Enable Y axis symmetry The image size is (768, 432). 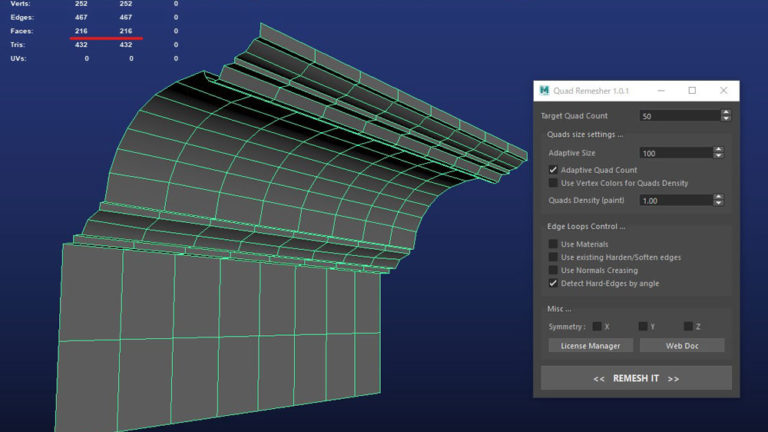pos(643,326)
